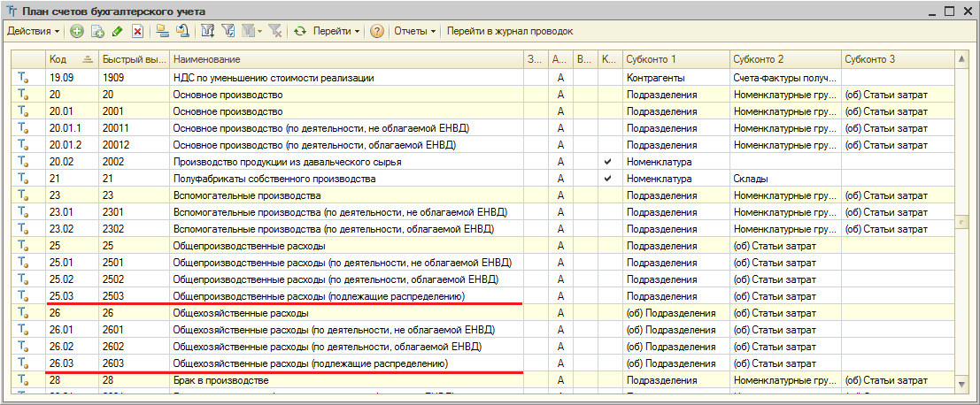Open the Действия dropdown menu
This screenshot has height=405, width=980.
pyautogui.click(x=33, y=31)
